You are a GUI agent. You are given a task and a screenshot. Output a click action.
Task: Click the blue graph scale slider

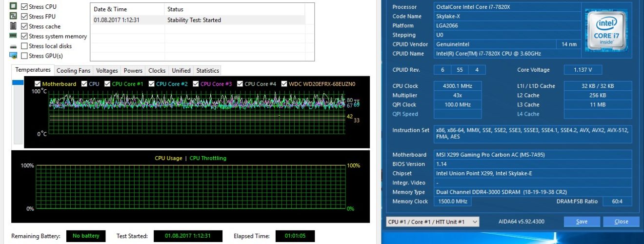tap(18, 83)
